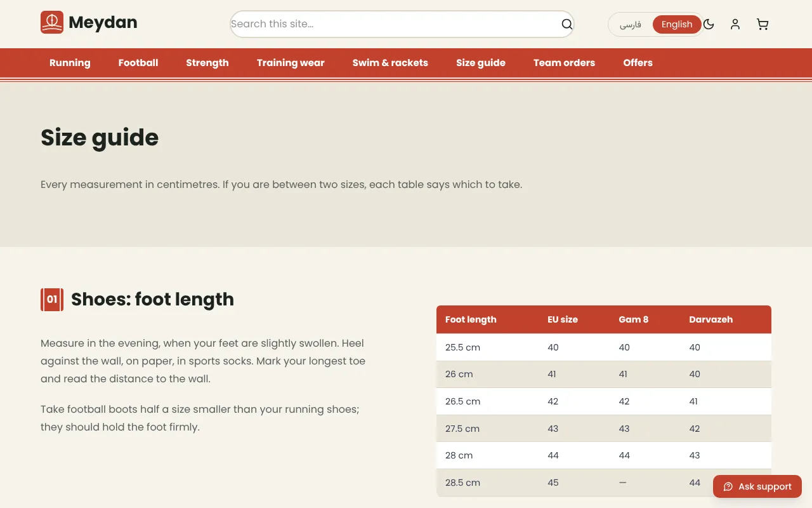The width and height of the screenshot is (812, 508).
Task: Select the 28 cm table cell
Action: tap(487, 455)
